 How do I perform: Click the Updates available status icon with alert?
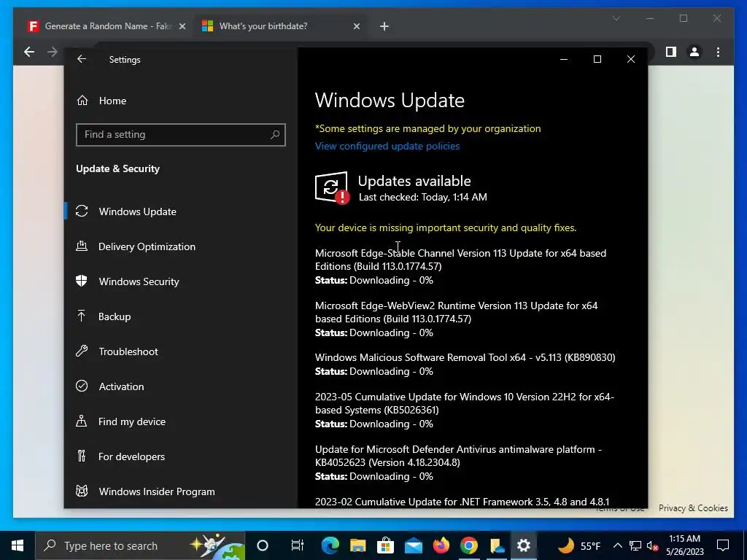tap(332, 187)
